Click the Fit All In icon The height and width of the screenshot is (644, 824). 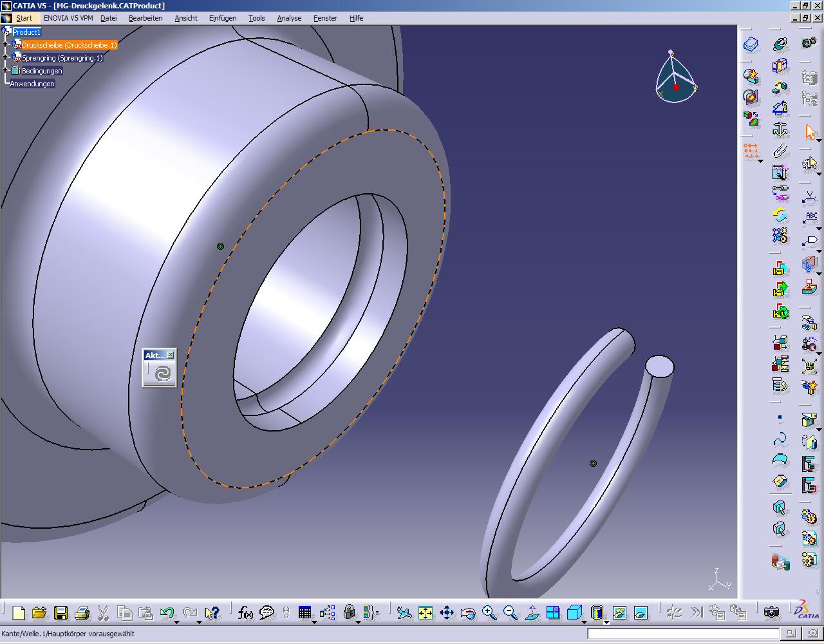pos(426,612)
